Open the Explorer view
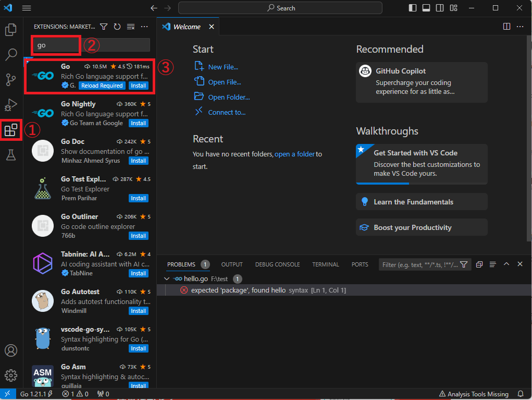The width and height of the screenshot is (532, 400). (x=11, y=30)
